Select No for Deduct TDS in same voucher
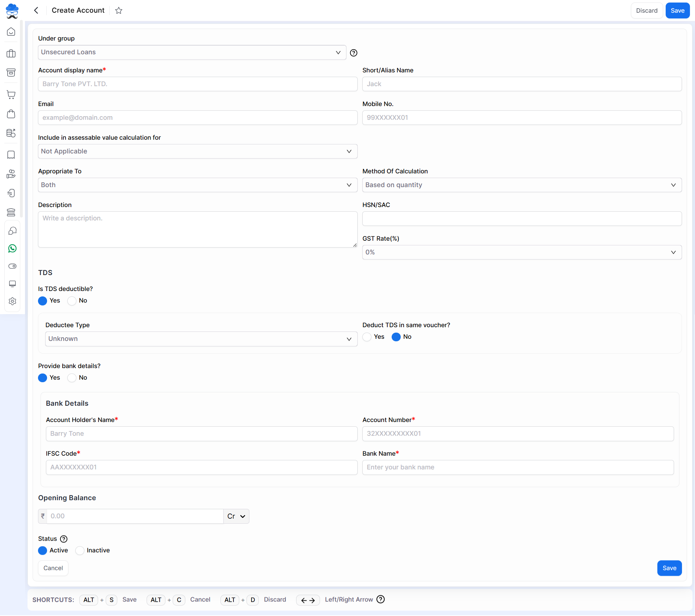 (396, 337)
